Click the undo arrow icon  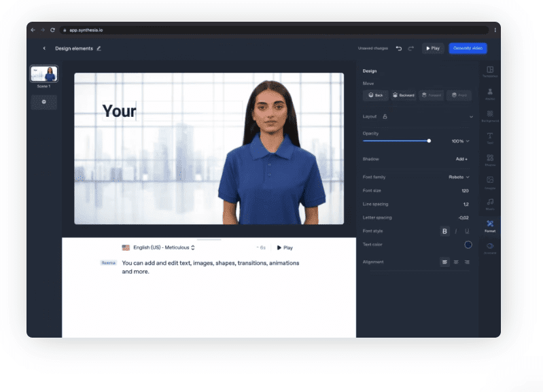pos(399,48)
